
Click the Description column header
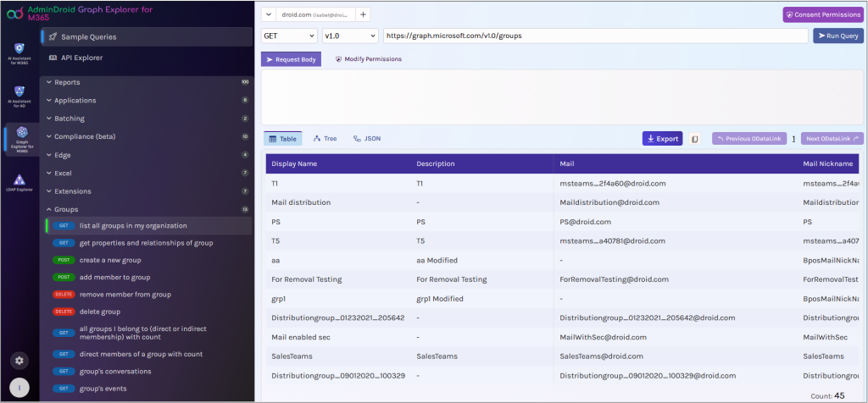pyautogui.click(x=435, y=163)
